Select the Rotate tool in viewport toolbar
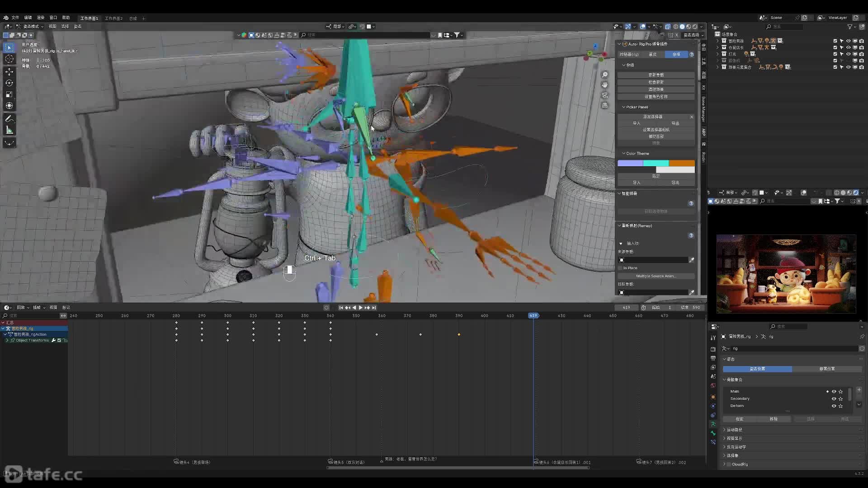 (x=9, y=83)
